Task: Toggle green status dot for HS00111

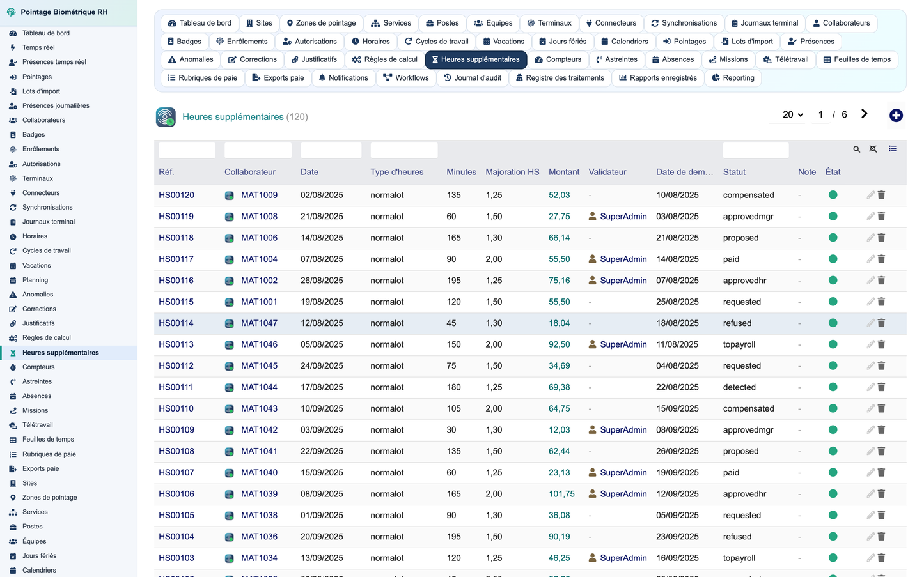Action: pyautogui.click(x=833, y=387)
